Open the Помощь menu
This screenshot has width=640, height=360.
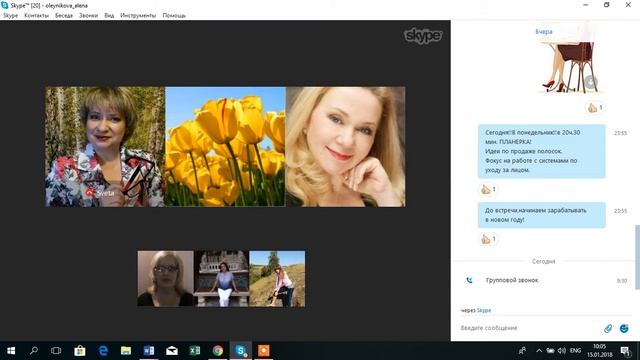(x=174, y=16)
